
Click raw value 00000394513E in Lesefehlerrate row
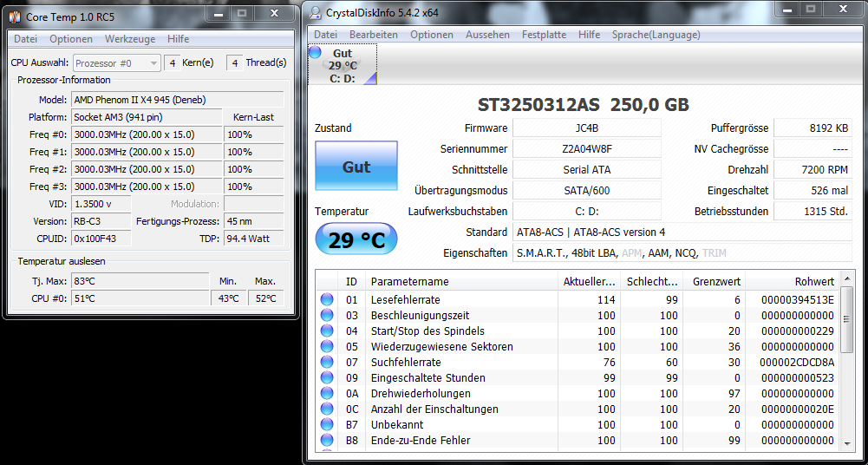tap(798, 300)
